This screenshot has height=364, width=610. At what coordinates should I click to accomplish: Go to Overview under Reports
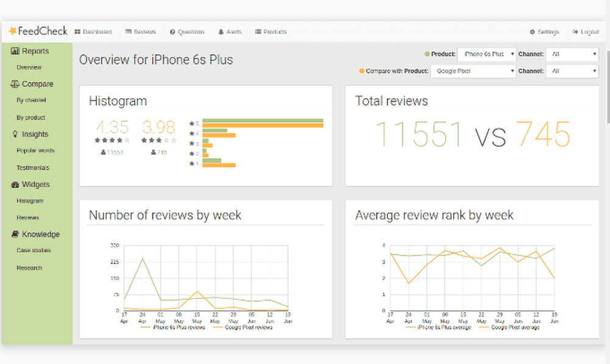coord(29,67)
